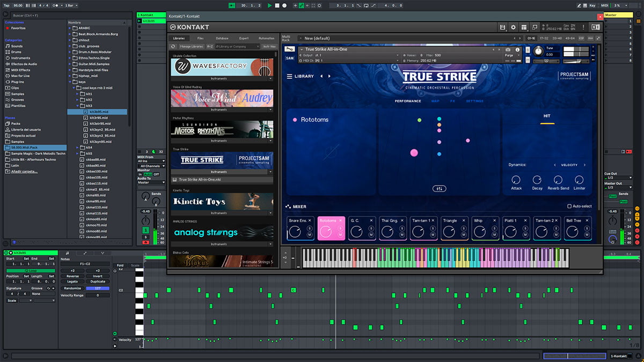Click the Ableton Stop button
The width and height of the screenshot is (644, 362).
click(277, 5)
